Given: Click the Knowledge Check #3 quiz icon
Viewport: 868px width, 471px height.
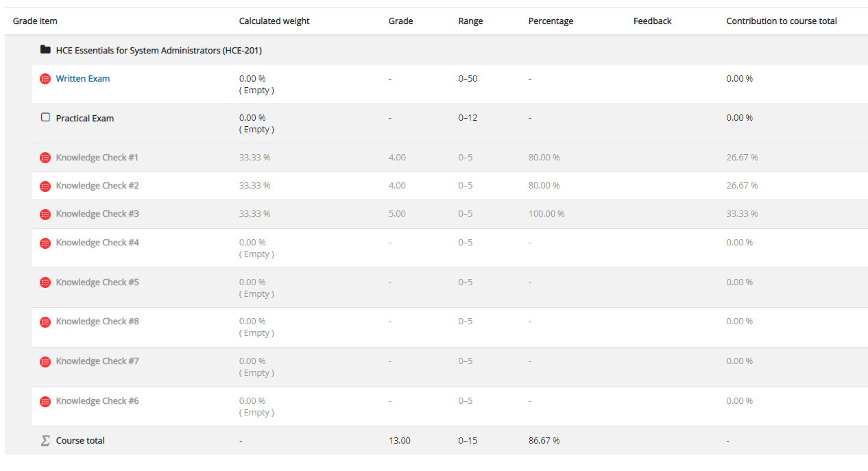Looking at the screenshot, I should [45, 214].
